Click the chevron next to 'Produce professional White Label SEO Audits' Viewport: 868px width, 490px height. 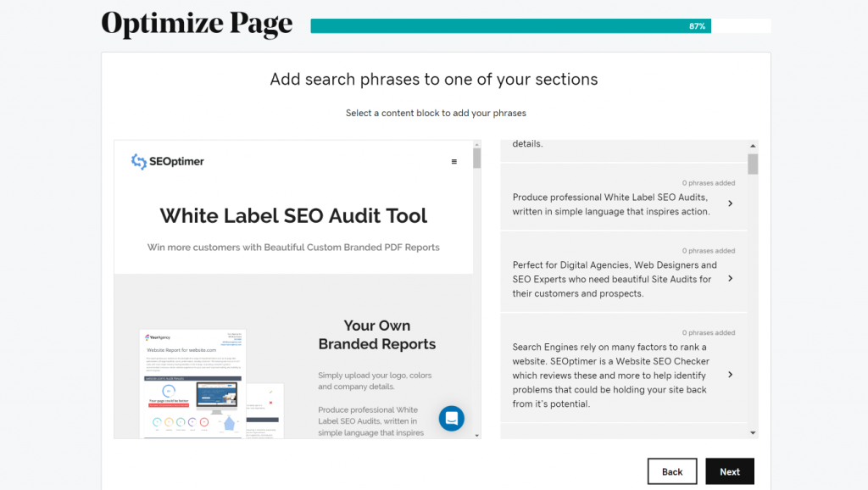tap(730, 203)
